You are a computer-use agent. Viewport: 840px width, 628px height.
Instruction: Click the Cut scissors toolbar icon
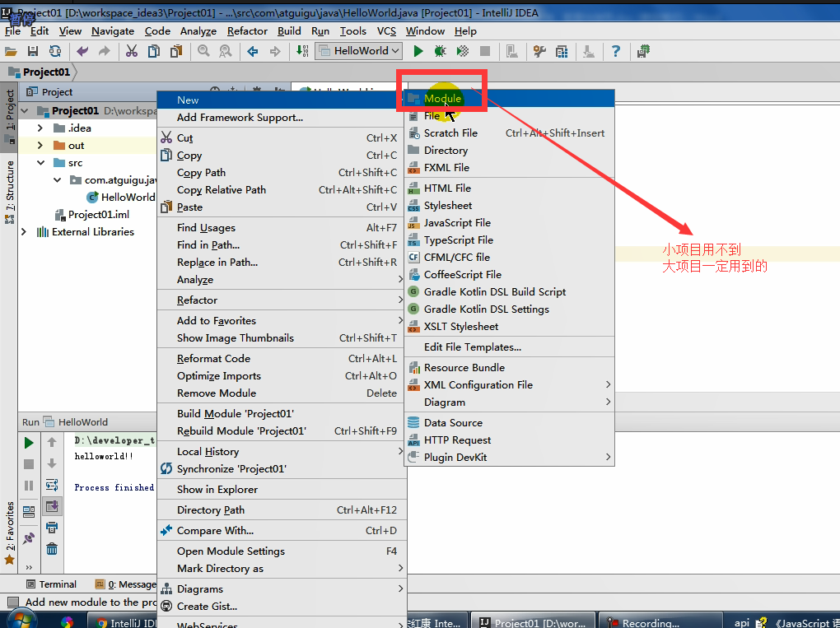pos(131,51)
